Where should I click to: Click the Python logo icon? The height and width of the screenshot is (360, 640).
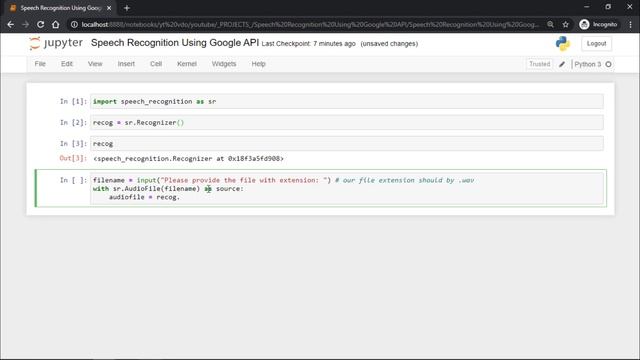point(563,43)
